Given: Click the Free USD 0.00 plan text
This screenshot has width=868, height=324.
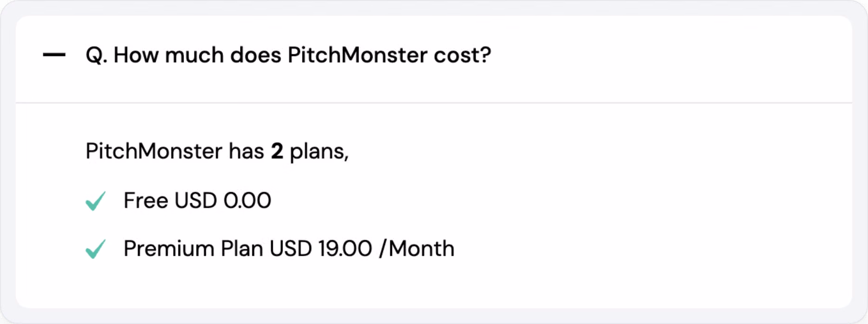Looking at the screenshot, I should click(x=197, y=201).
